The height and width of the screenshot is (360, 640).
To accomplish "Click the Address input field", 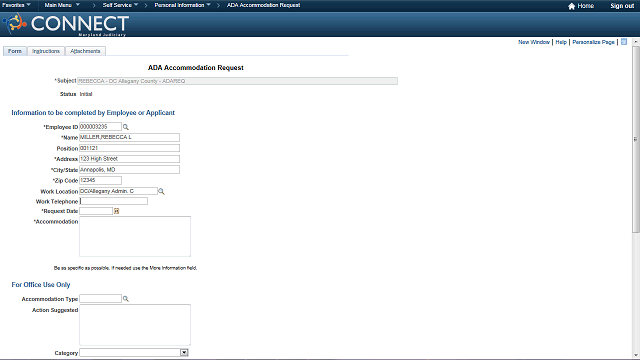I will pyautogui.click(x=129, y=159).
